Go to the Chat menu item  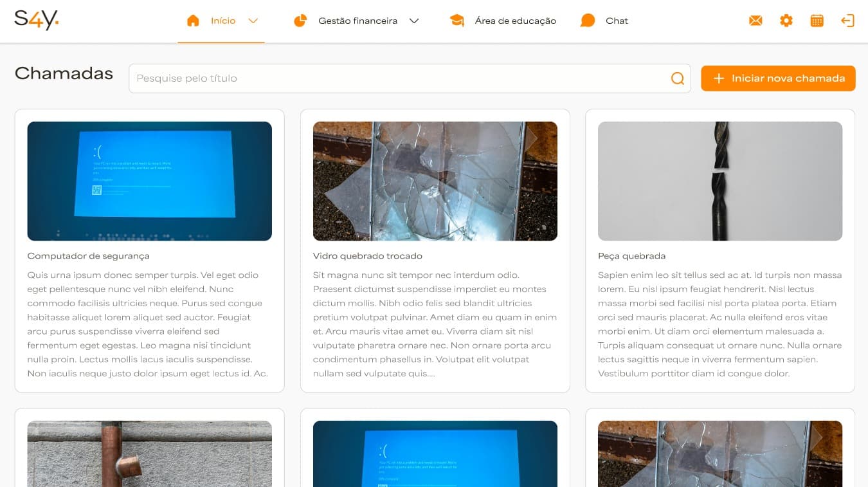(617, 21)
